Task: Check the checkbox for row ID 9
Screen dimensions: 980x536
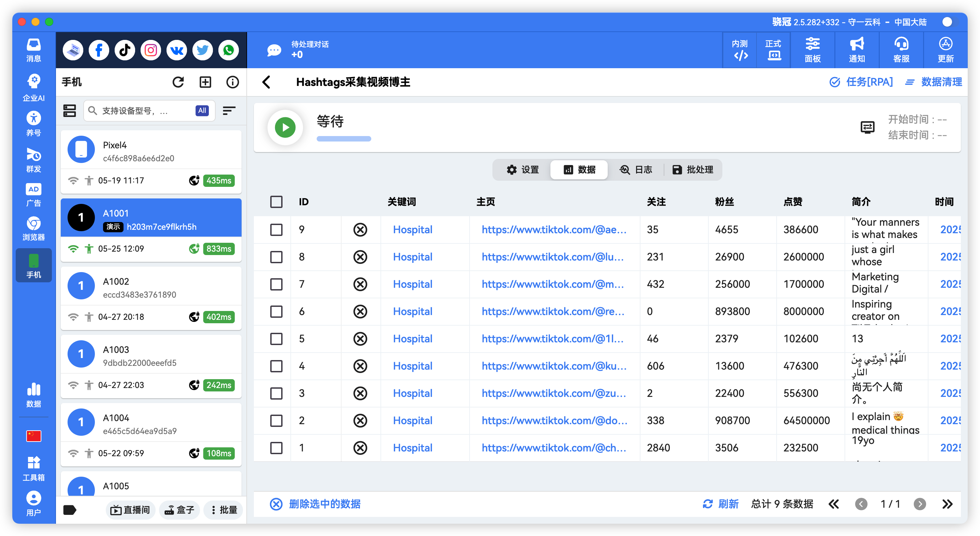Action: pos(276,229)
